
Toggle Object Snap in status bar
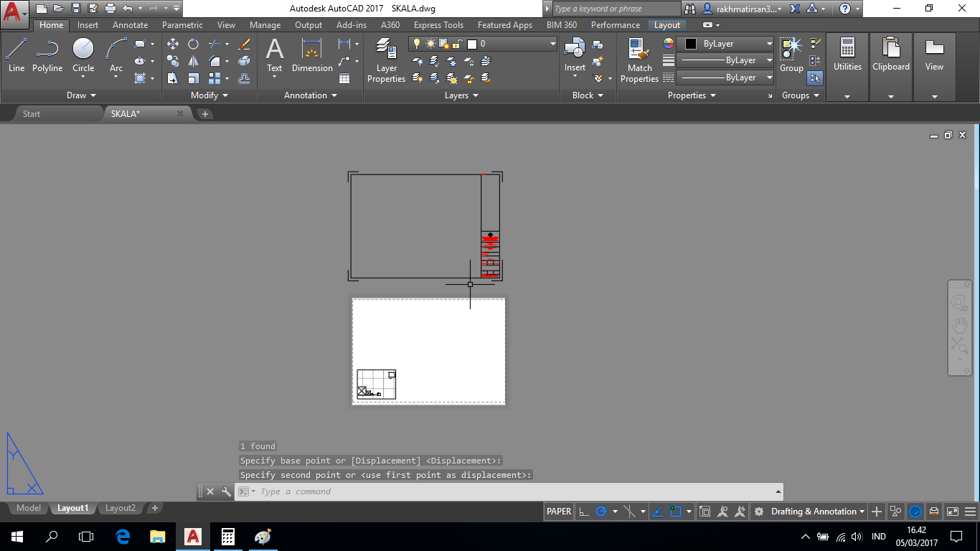[x=677, y=512]
